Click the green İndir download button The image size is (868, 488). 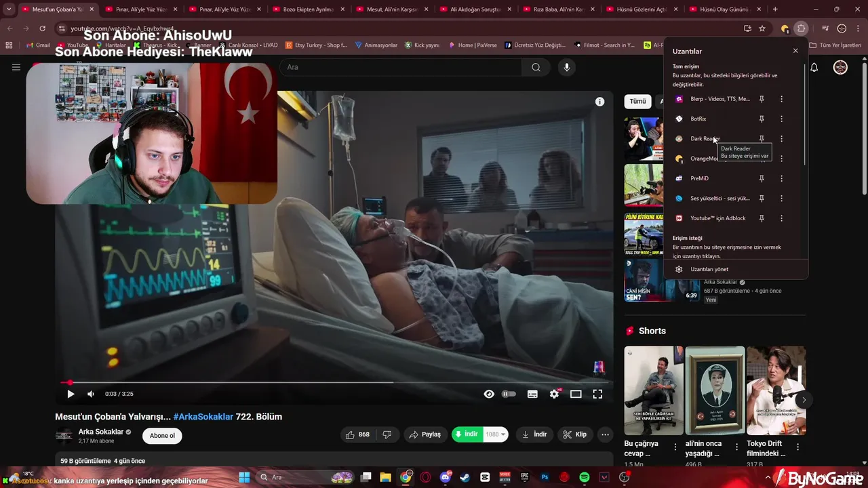click(467, 434)
